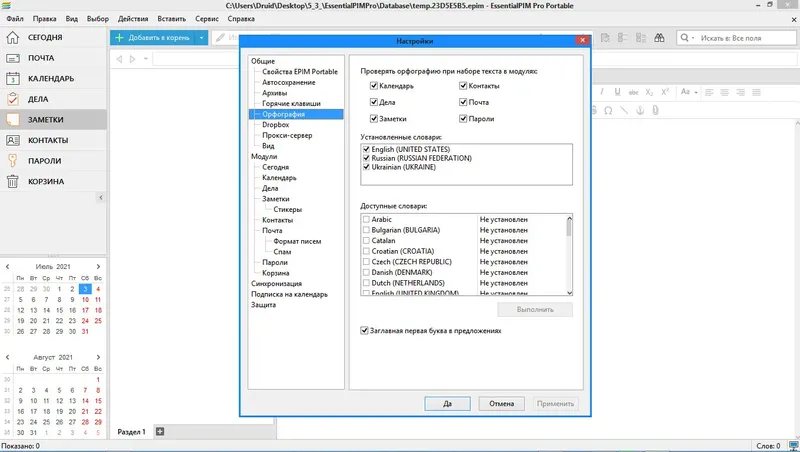
Task: Switch to the Раздел 1 tab
Action: [132, 432]
